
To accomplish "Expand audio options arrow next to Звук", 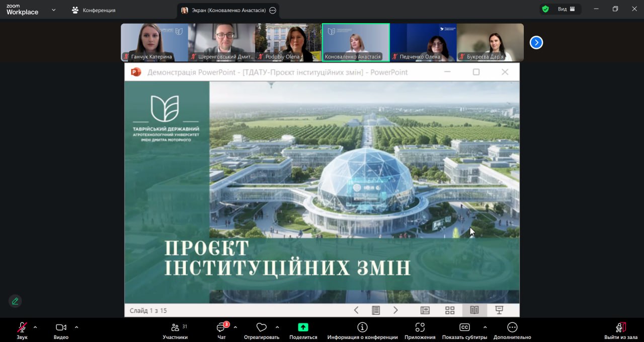I will 35,327.
